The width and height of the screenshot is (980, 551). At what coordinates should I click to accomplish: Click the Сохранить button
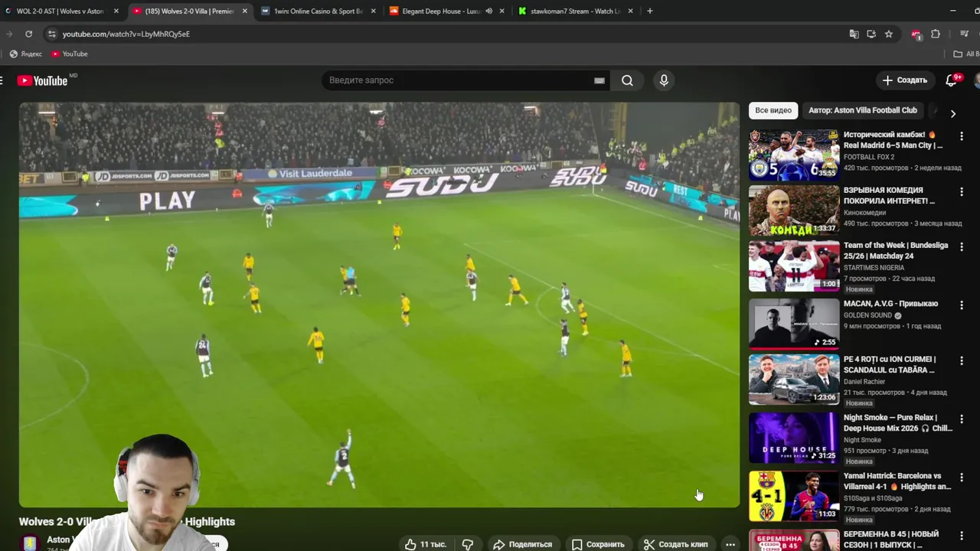coord(598,544)
